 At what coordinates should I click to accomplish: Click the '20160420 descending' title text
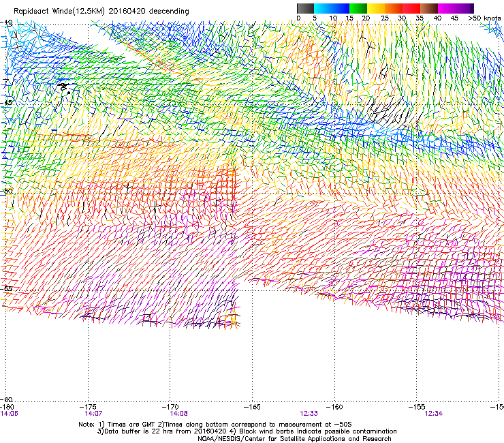pyautogui.click(x=149, y=12)
